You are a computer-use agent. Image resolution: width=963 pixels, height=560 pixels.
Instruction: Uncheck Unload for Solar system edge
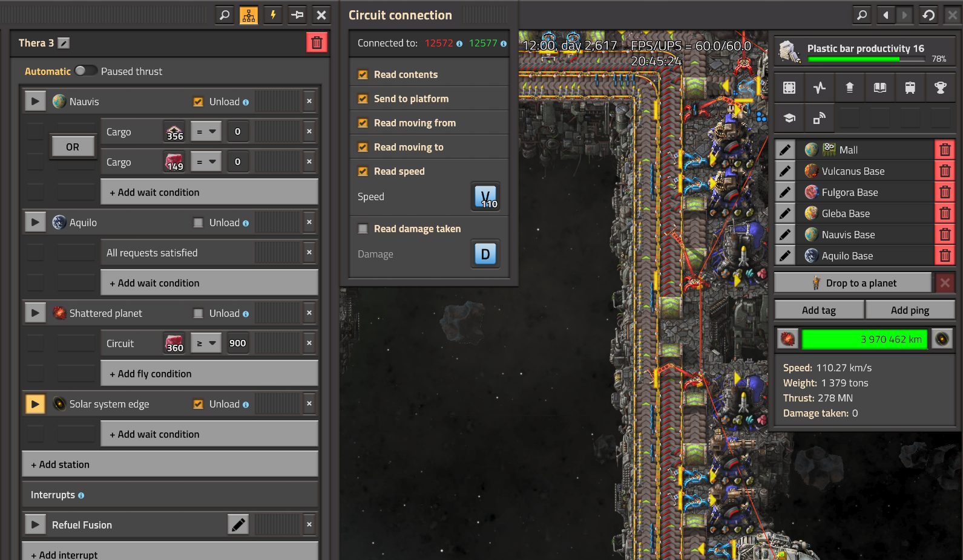click(198, 404)
